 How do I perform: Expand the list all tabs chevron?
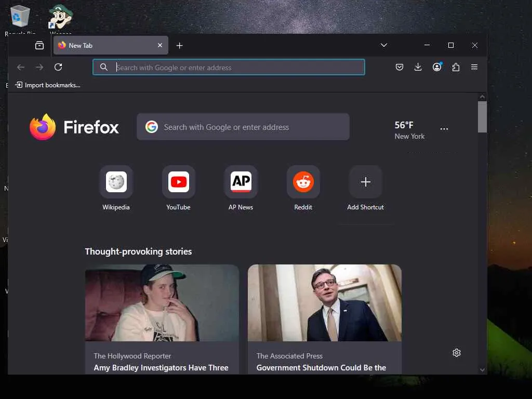point(384,45)
